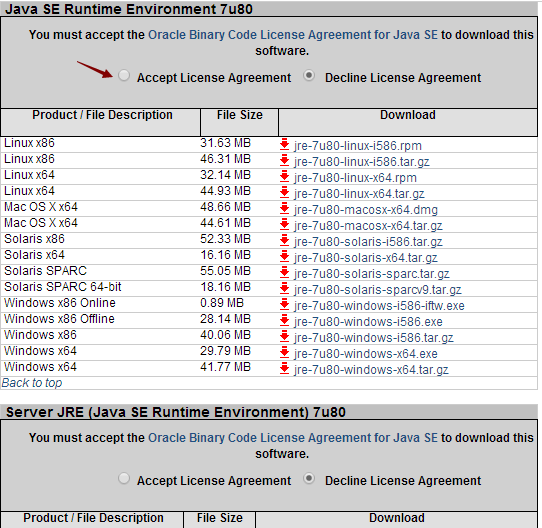Click download icon for jre-7u80-windows-i586.exe
This screenshot has height=528, width=542.
[x=284, y=321]
